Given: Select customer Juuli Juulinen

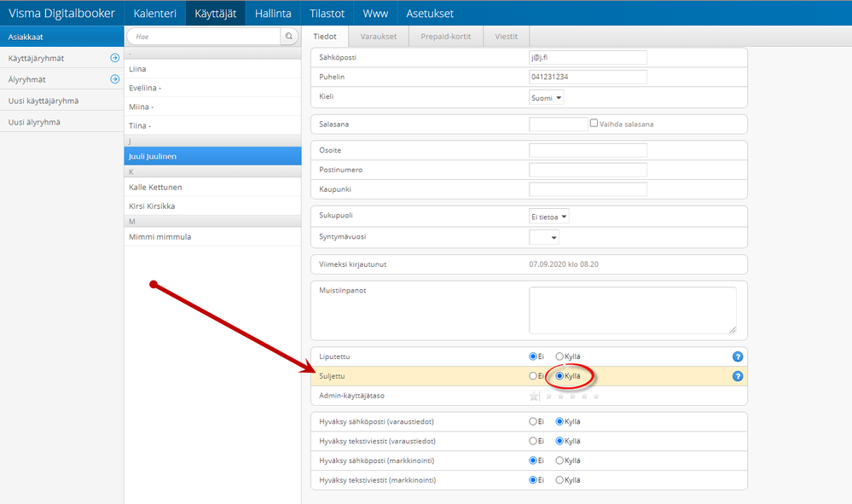Looking at the screenshot, I should pyautogui.click(x=212, y=156).
